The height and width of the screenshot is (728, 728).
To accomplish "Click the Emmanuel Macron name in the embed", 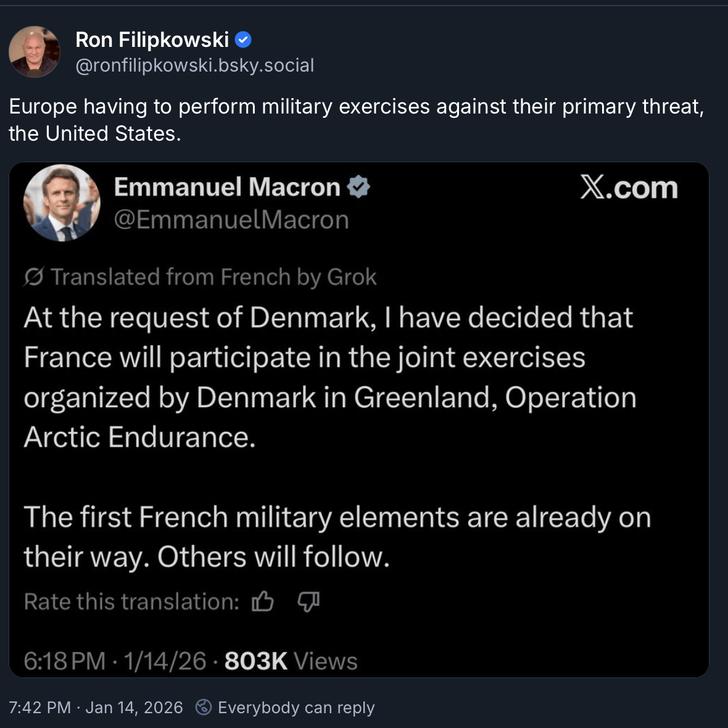I will point(226,187).
